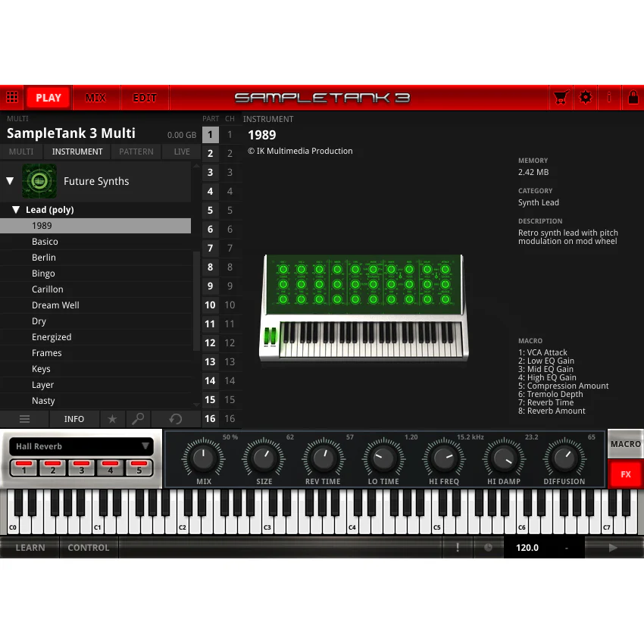Click the INFO button
Screen dimensions: 644x644
point(74,419)
